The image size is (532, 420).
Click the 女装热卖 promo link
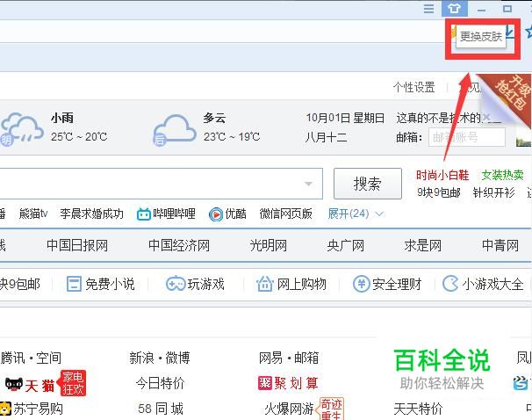pos(502,175)
